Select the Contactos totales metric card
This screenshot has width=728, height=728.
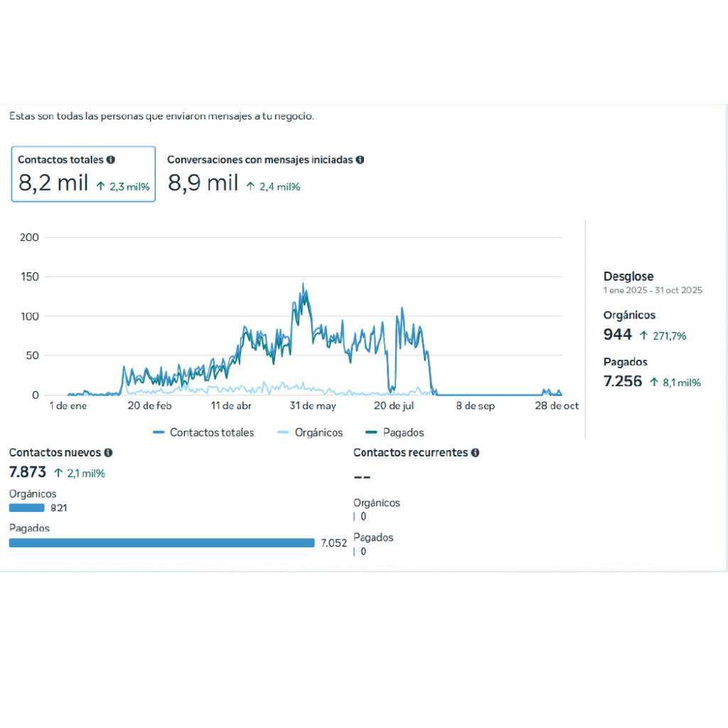point(83,174)
